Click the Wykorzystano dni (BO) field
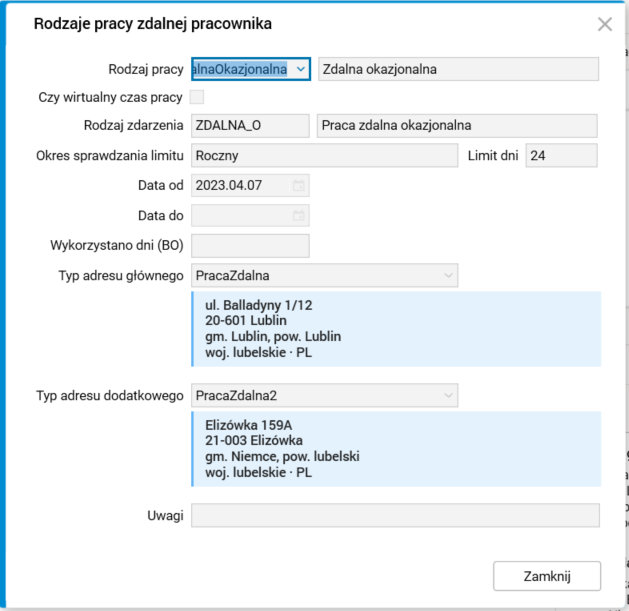629x611 pixels. [250, 245]
